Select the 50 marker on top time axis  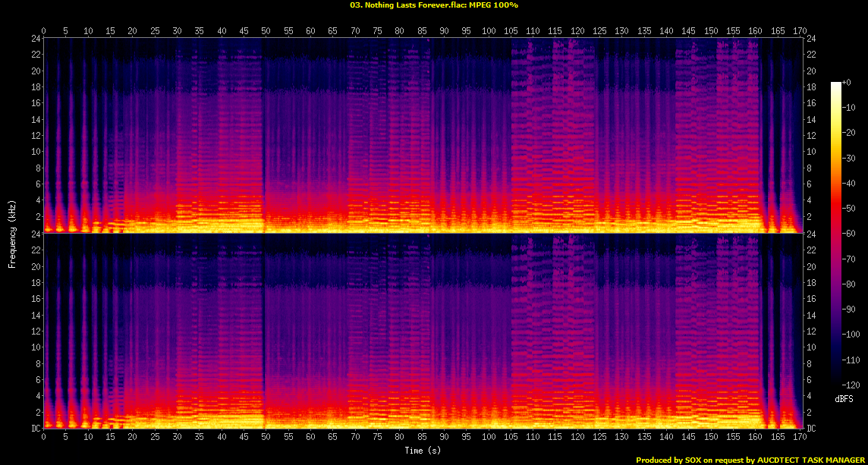pyautogui.click(x=266, y=31)
